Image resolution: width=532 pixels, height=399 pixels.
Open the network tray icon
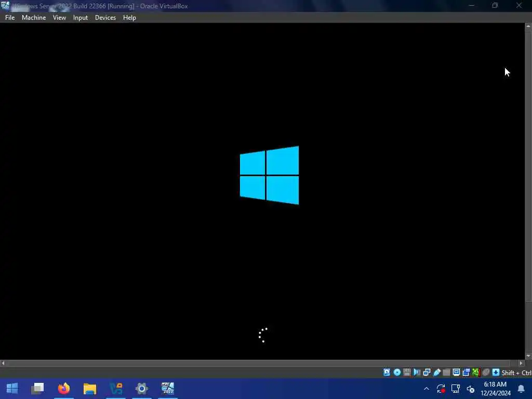coord(455,389)
